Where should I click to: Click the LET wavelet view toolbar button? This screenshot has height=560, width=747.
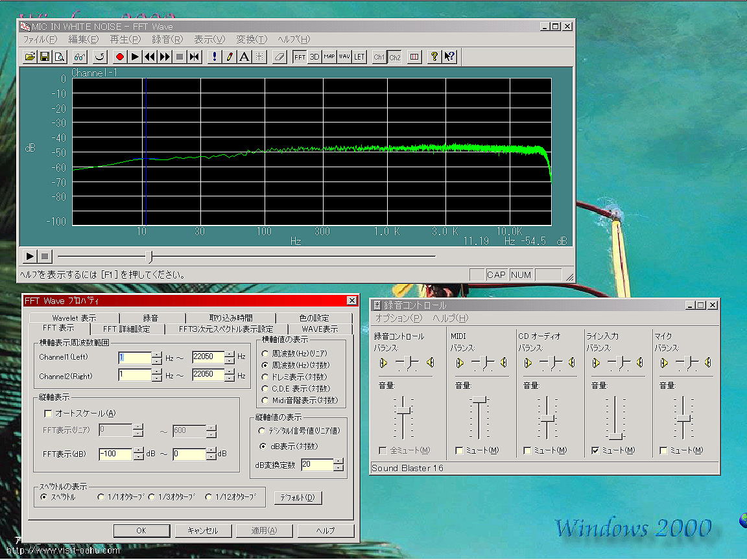click(359, 57)
